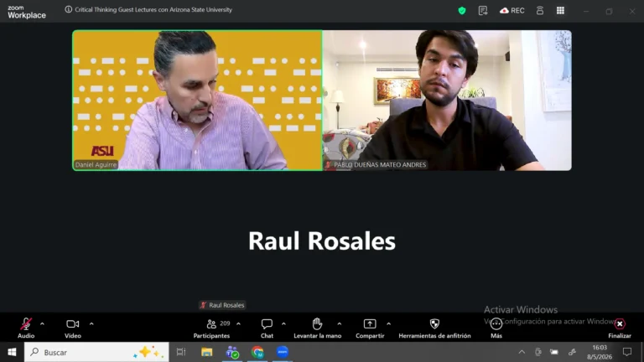Open Google Chrome from the taskbar
Screen dimensions: 644x362
click(257, 352)
